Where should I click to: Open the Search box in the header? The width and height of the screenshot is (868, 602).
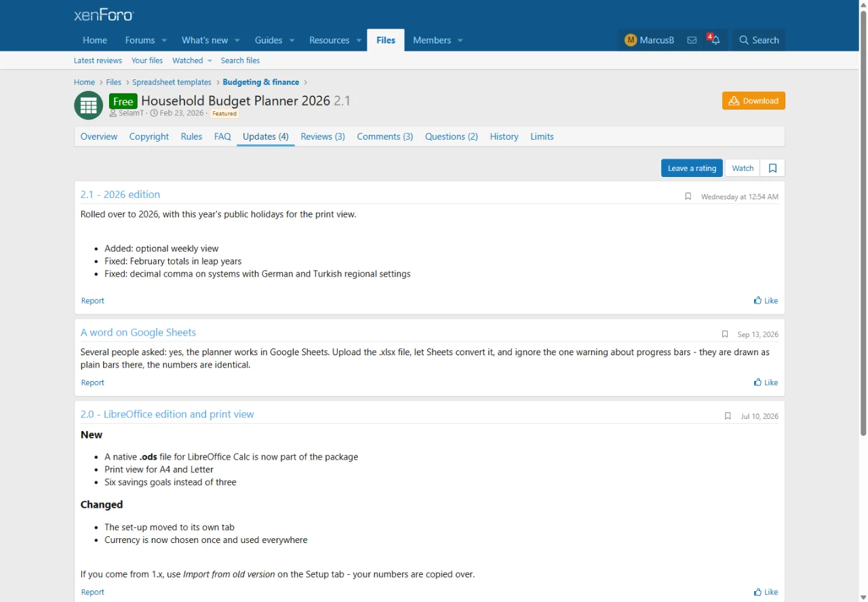tap(759, 40)
